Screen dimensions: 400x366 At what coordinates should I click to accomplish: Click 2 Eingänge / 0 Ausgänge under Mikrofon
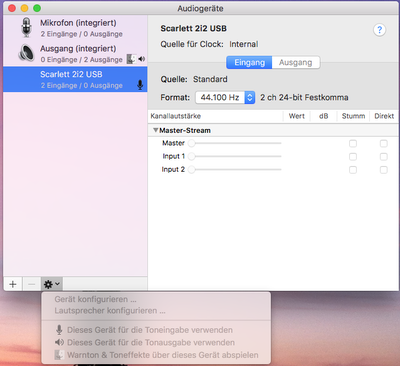[82, 34]
